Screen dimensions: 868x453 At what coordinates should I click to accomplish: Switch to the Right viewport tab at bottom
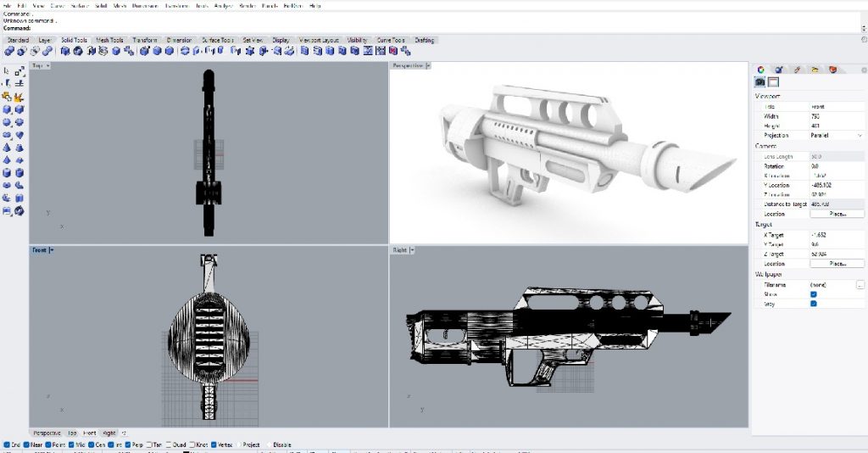108,433
